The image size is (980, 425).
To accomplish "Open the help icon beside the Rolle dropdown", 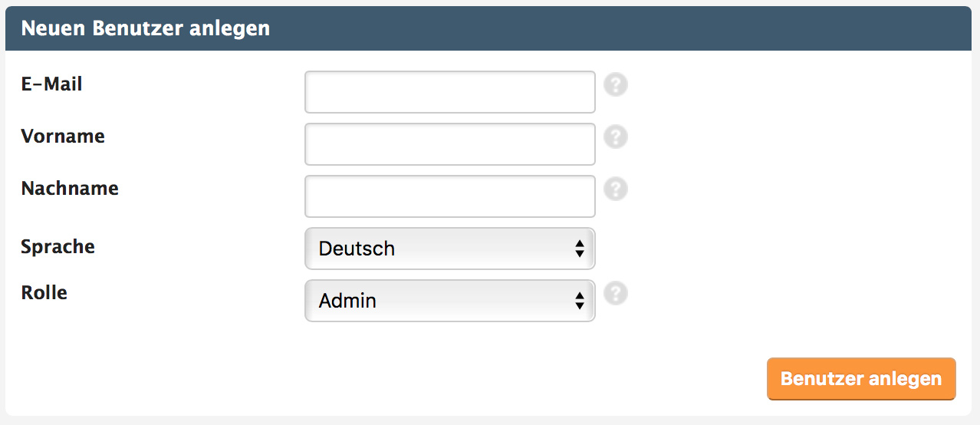I will coord(616,293).
